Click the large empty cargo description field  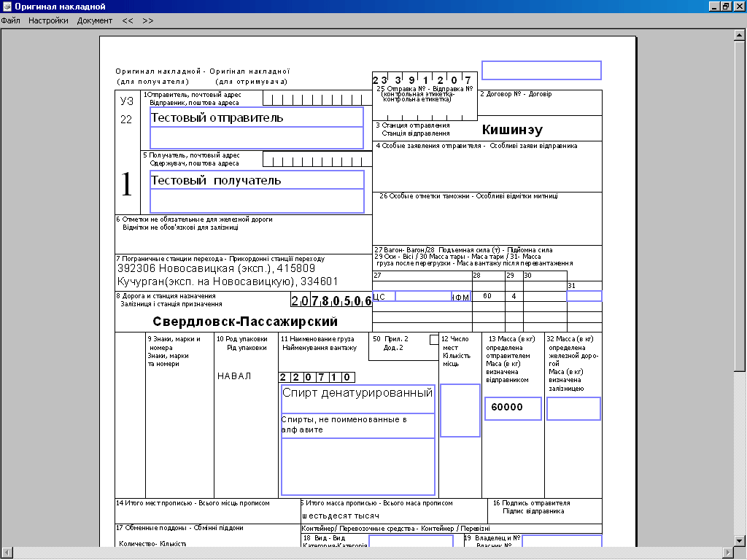click(x=357, y=467)
